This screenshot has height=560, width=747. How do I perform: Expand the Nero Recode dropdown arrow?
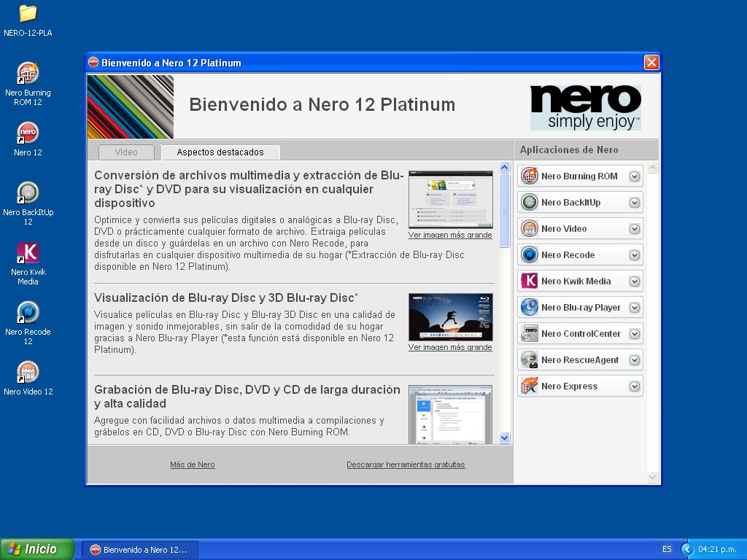pyautogui.click(x=634, y=254)
